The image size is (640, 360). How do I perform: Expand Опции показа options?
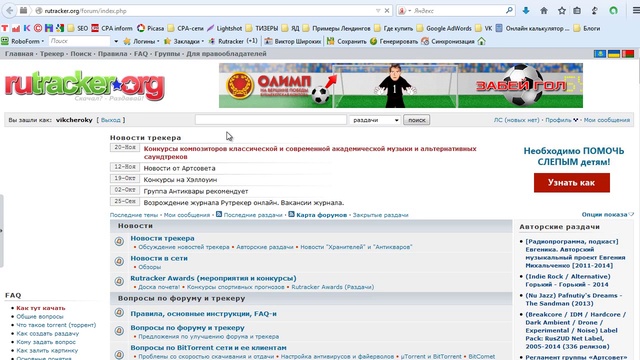(608, 215)
